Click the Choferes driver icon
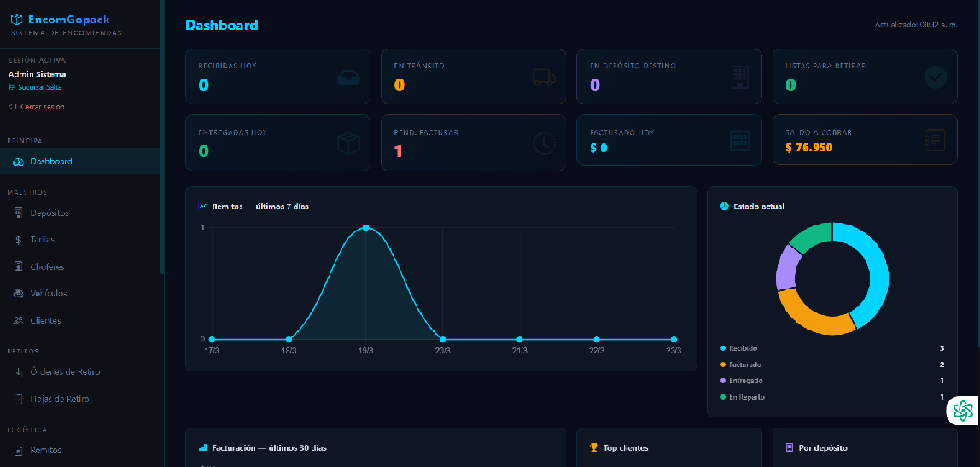980x467 pixels. [19, 267]
